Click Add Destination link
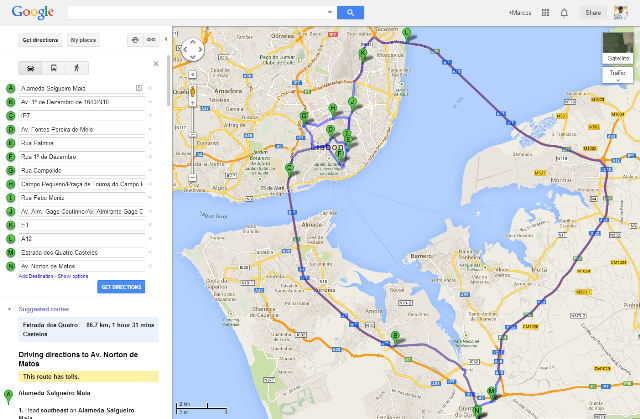 tap(36, 276)
